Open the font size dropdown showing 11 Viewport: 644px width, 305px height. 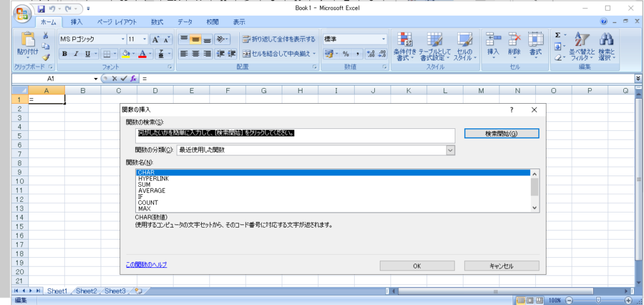click(144, 40)
